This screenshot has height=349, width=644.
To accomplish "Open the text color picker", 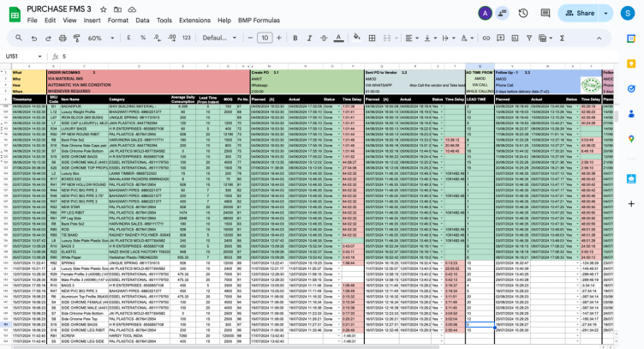I will pyautogui.click(x=338, y=38).
